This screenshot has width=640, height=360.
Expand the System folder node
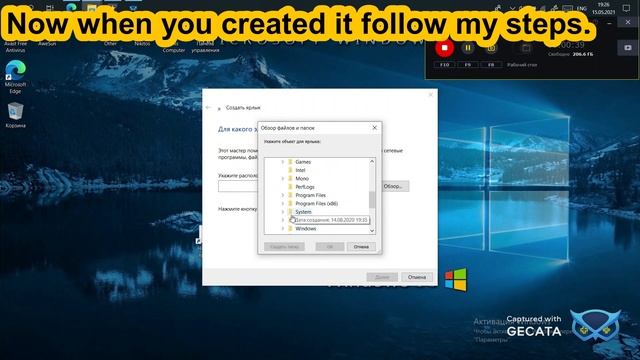click(282, 212)
